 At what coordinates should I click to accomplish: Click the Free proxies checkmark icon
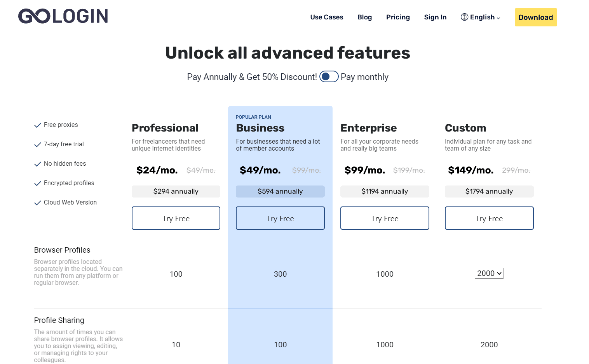38,125
